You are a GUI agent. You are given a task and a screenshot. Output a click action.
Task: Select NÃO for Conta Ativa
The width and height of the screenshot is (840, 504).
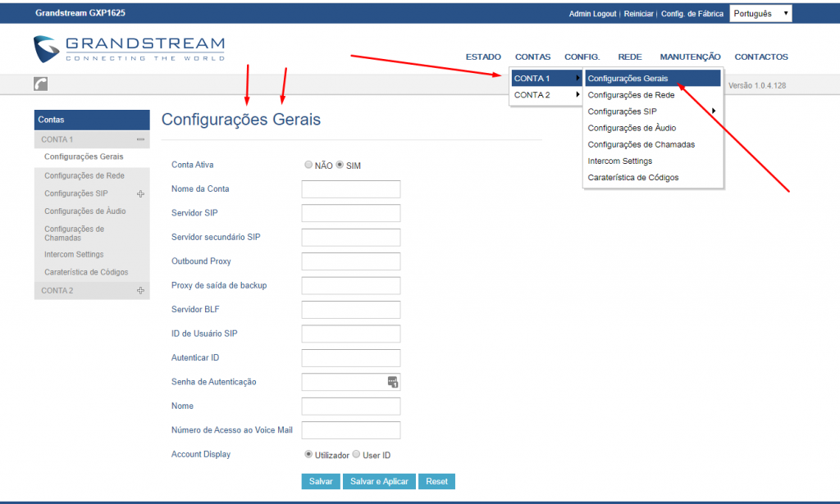[x=308, y=165]
